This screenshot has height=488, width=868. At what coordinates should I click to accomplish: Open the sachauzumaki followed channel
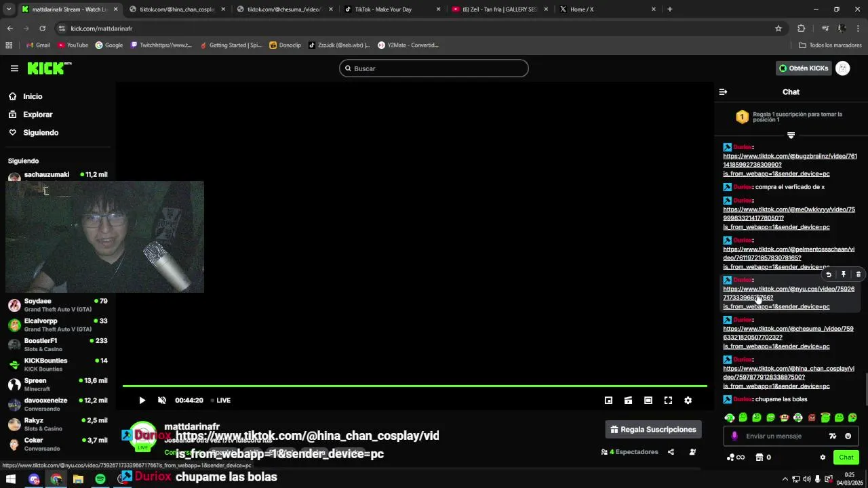click(x=58, y=175)
